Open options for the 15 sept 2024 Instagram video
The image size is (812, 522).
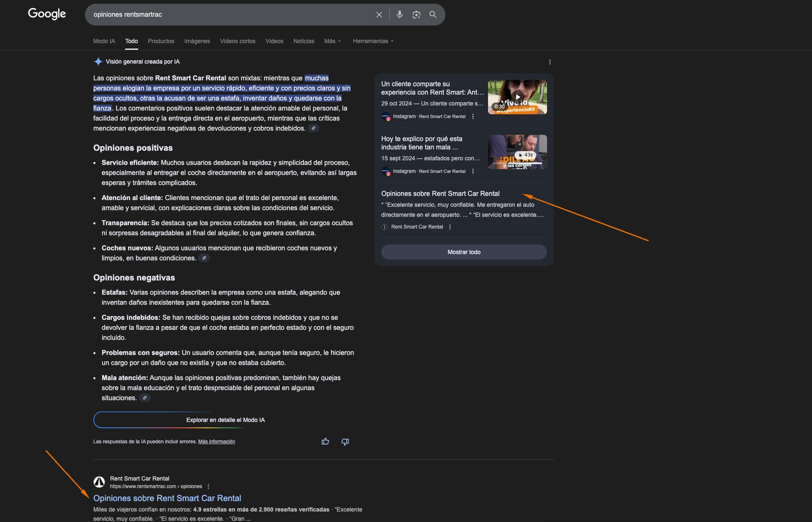(473, 171)
